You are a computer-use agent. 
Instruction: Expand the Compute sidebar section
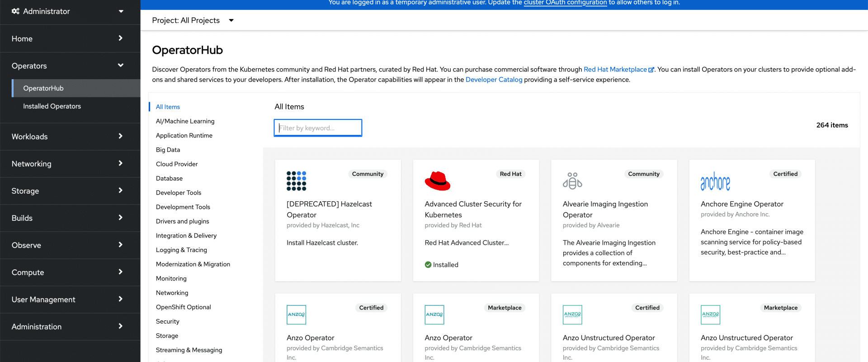(70, 272)
